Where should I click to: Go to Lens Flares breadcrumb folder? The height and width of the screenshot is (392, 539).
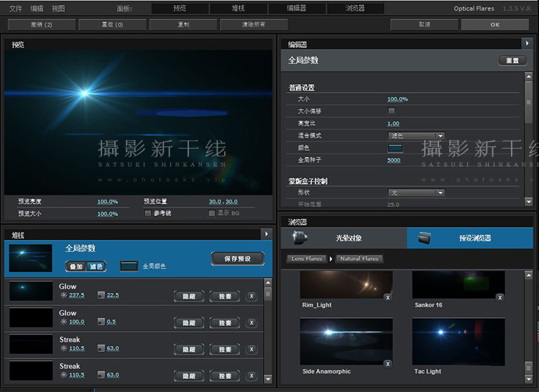pos(307,258)
